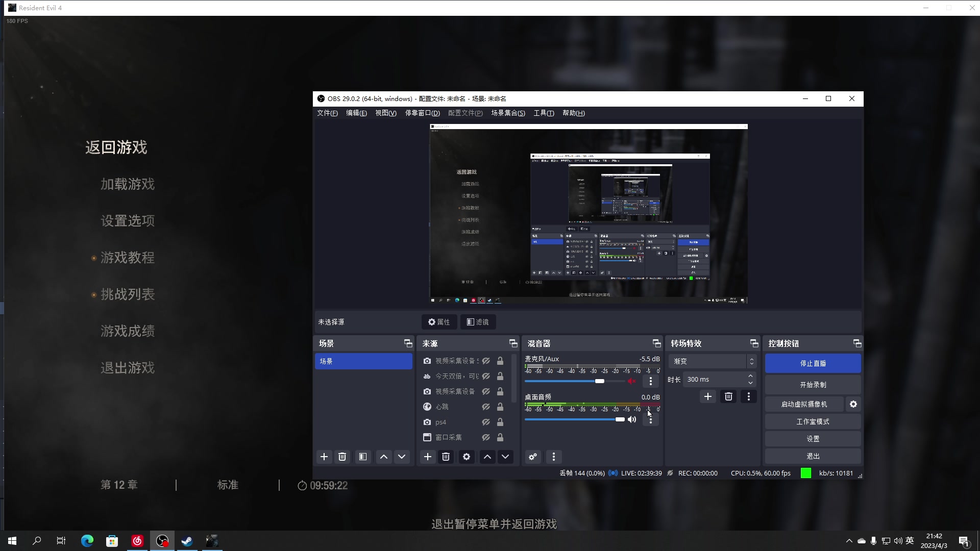Viewport: 980px width, 551px height.
Task: Adjust 桌面音频 volume slider handle
Action: pyautogui.click(x=620, y=419)
